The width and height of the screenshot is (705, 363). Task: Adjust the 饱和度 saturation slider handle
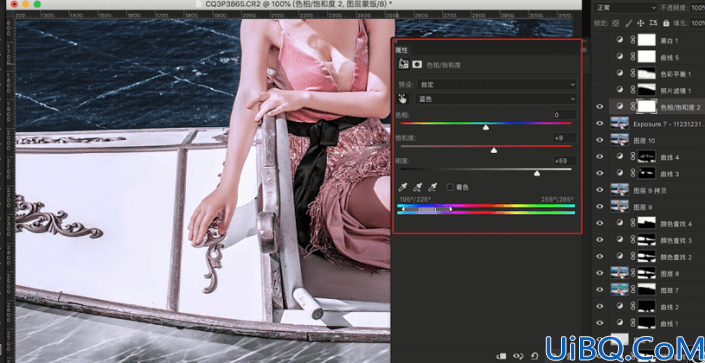[x=494, y=151]
